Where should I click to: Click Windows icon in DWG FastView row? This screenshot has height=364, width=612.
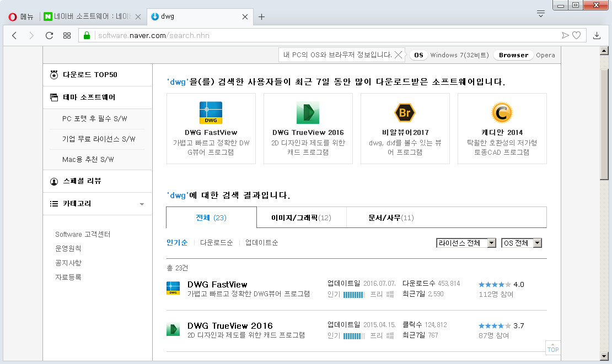(390, 294)
